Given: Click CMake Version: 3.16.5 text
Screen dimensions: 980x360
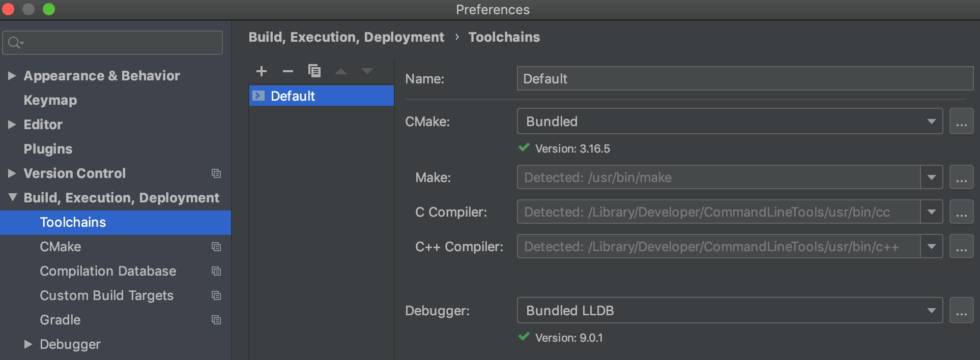Looking at the screenshot, I should 572,149.
